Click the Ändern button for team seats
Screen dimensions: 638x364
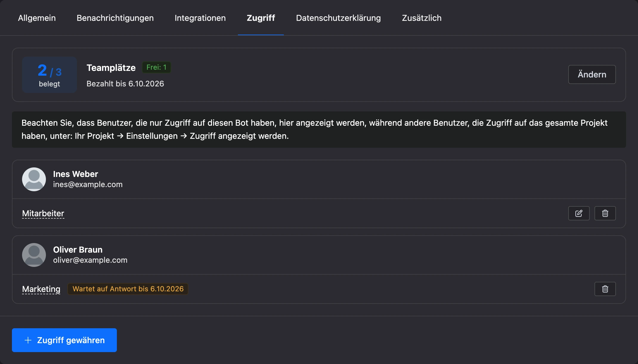[592, 74]
